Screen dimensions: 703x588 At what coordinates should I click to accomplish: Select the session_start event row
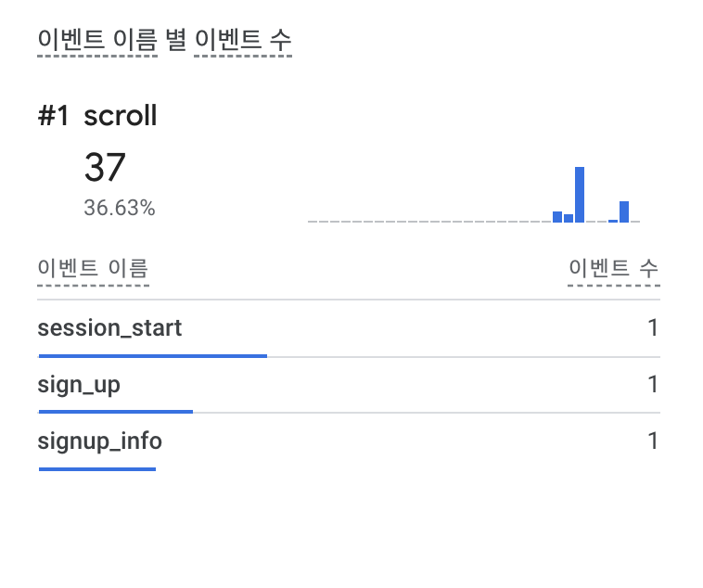tap(109, 328)
